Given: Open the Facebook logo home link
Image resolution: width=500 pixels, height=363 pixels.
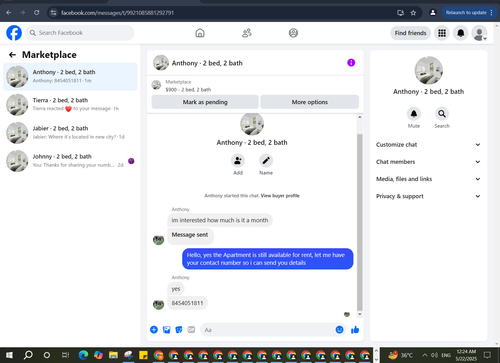Looking at the screenshot, I should (14, 33).
